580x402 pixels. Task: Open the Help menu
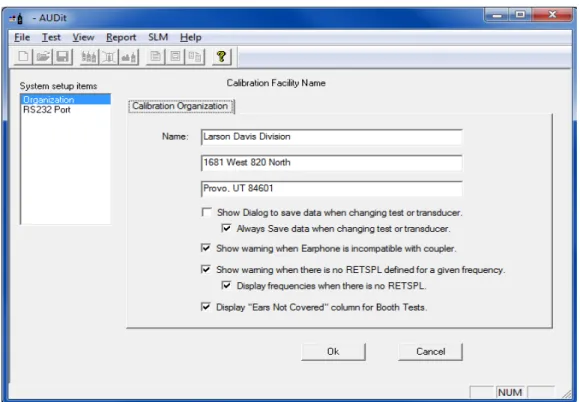(190, 37)
